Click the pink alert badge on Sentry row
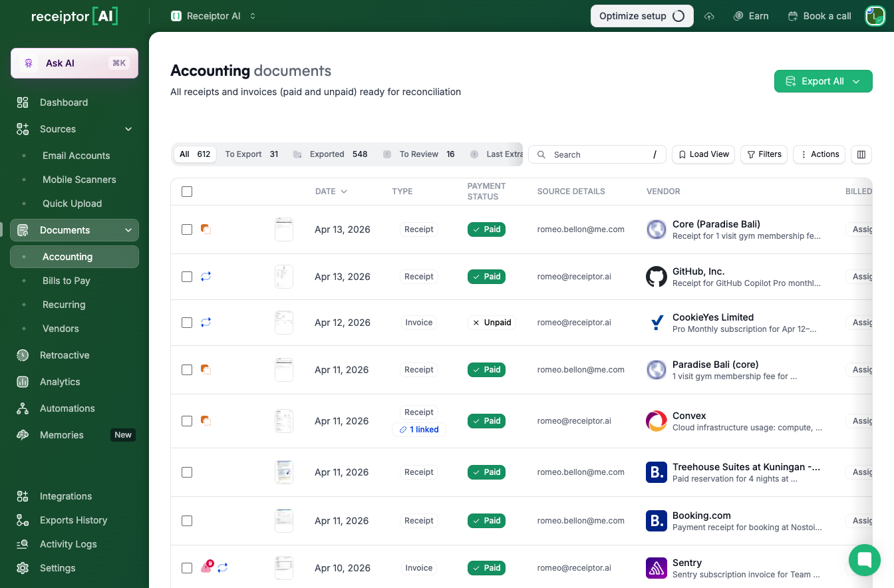Screen dimensions: 894x588 coord(206,567)
